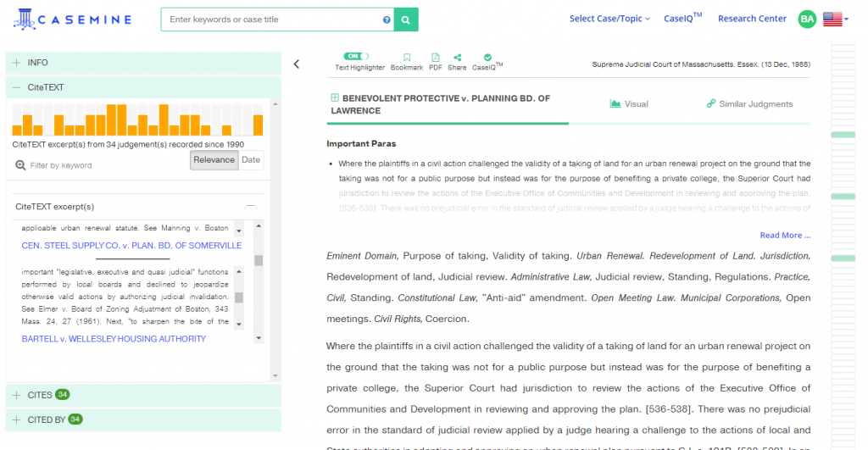Click the up arrow of the Bartell excerpt scrollbar
This screenshot has height=450, width=868.
[x=239, y=271]
